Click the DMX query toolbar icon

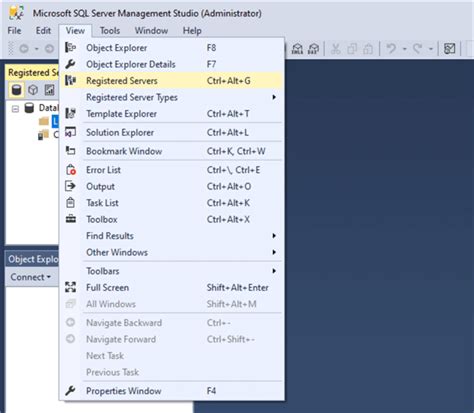[x=297, y=49]
